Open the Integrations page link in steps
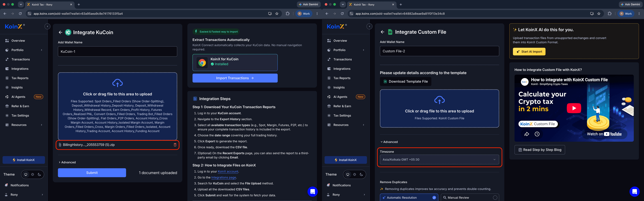The height and width of the screenshot is (201, 644). [x=224, y=178]
